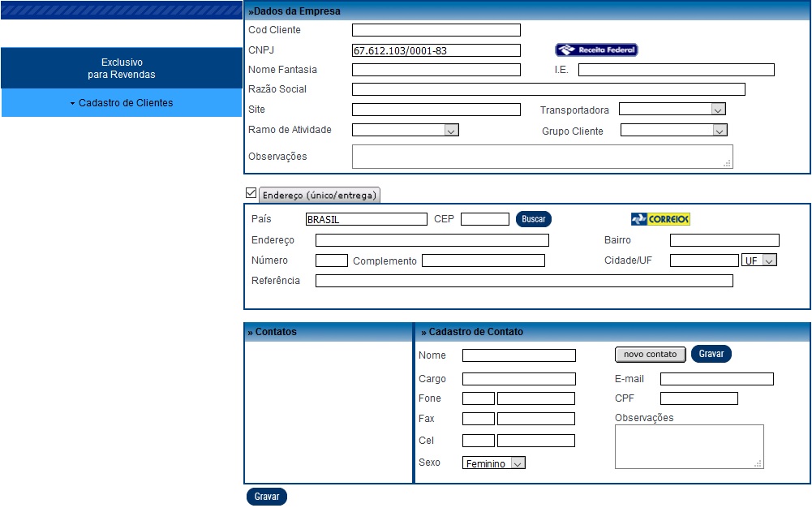Click the Razão Social text field
The width and height of the screenshot is (812, 508).
click(x=548, y=89)
